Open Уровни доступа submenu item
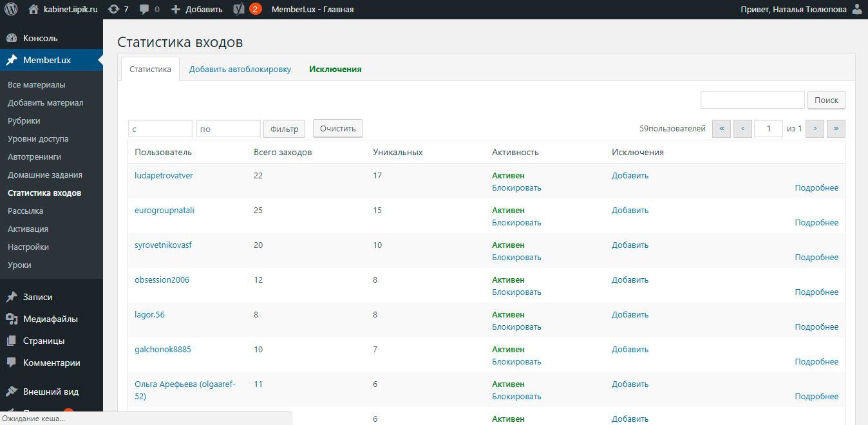The width and height of the screenshot is (868, 425). coord(38,138)
